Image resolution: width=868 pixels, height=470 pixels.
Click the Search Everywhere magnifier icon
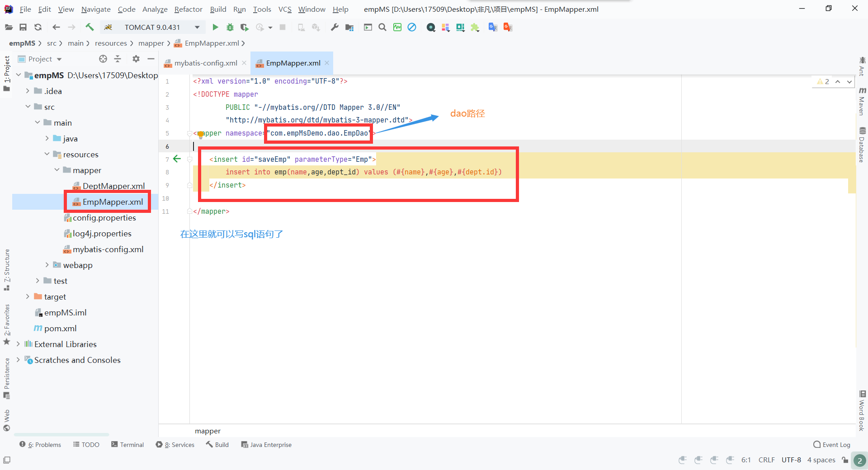coord(382,28)
